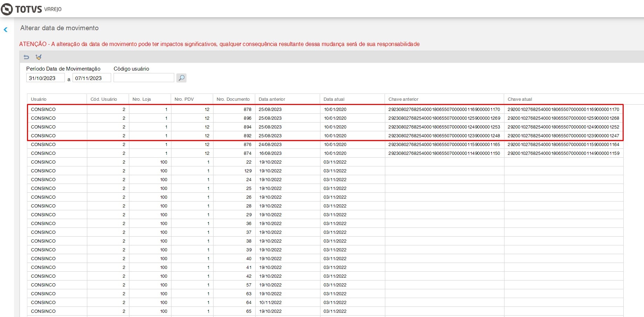Focus the start date field showing 31/10/2023
This screenshot has width=644, height=317.
click(x=46, y=78)
